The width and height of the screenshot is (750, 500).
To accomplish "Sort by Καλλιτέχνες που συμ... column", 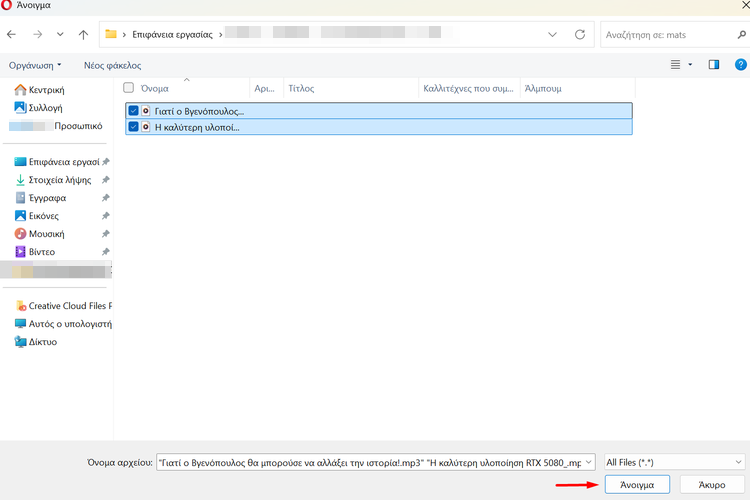I will click(469, 89).
